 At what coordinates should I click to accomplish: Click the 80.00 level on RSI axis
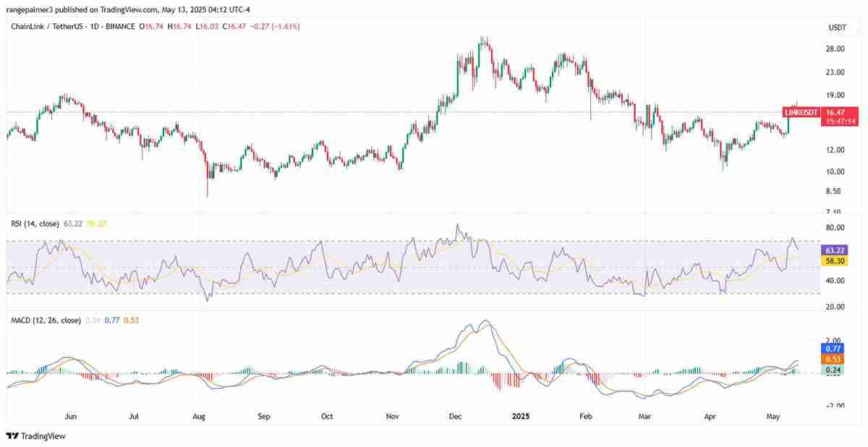pyautogui.click(x=835, y=228)
